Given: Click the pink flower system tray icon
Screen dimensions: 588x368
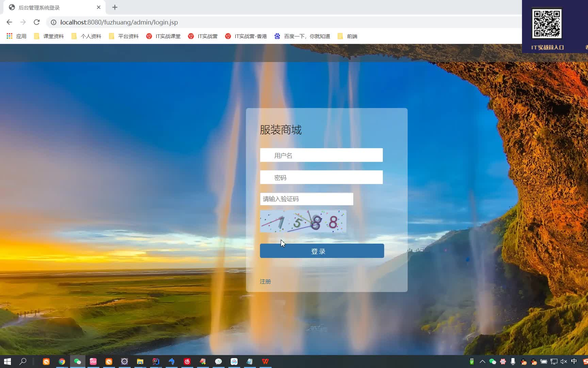Looking at the screenshot, I should click(x=503, y=362).
